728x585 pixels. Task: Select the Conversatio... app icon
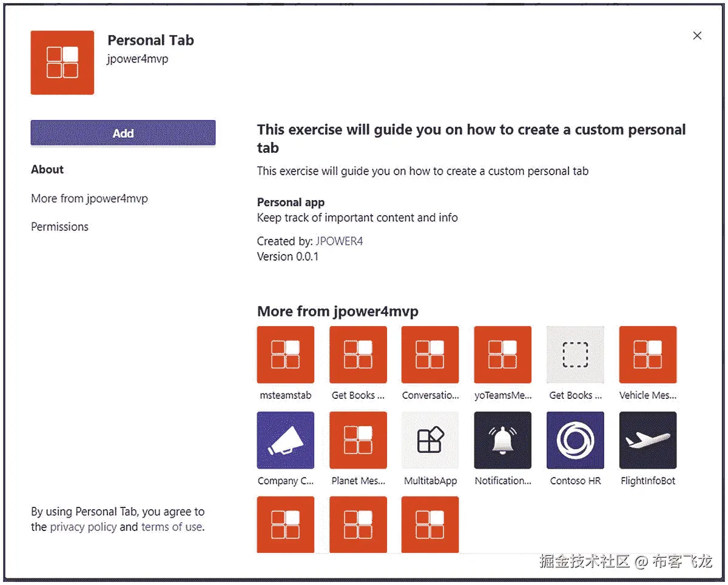pyautogui.click(x=430, y=355)
